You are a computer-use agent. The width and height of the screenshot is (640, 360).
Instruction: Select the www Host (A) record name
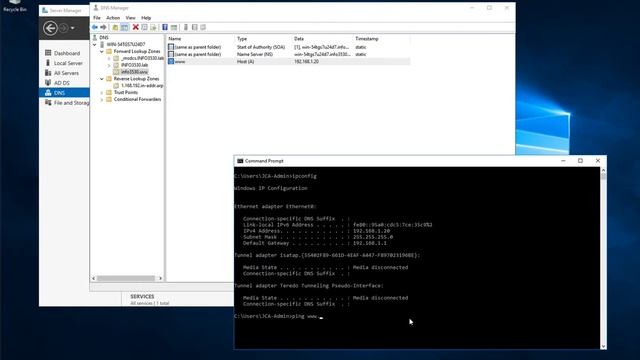[180, 62]
